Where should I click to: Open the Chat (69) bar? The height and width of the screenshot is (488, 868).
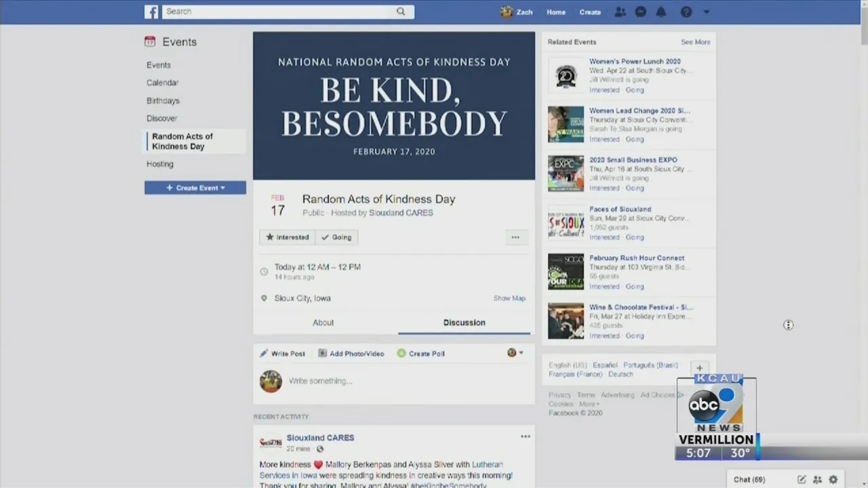click(749, 479)
